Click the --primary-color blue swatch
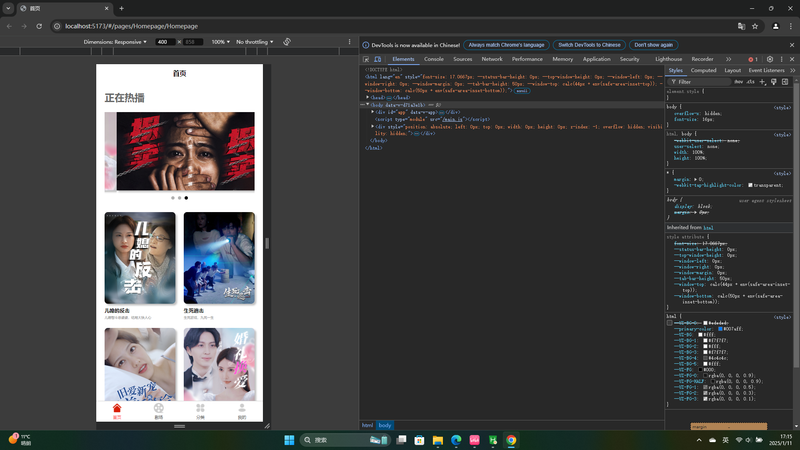Screen dimensions: 800x450 click(x=720, y=329)
